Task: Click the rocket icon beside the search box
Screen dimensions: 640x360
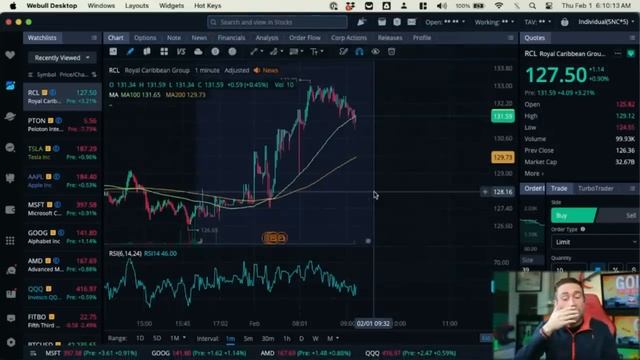Action: point(362,22)
